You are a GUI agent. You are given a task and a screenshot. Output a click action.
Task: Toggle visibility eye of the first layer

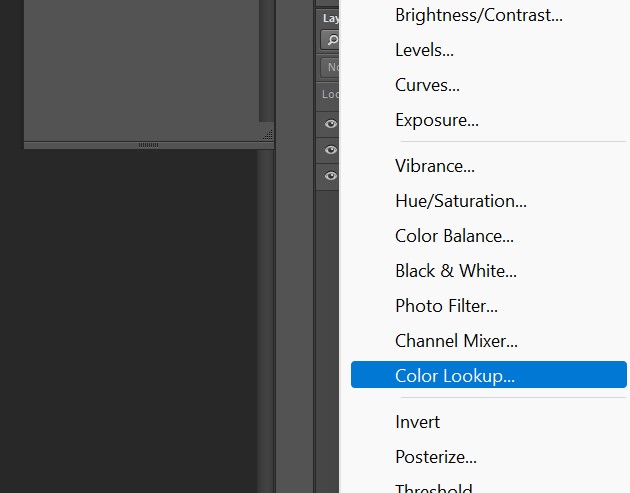pos(330,125)
